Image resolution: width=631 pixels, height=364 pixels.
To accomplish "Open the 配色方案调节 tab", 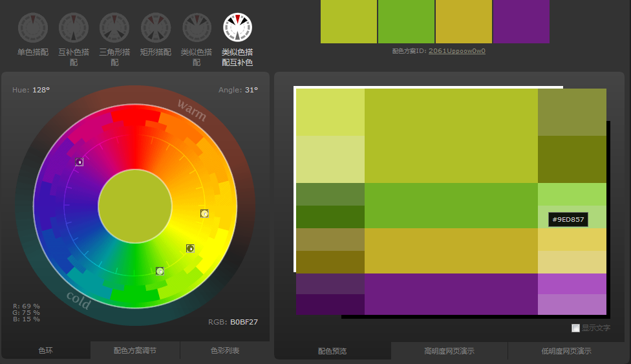I will pos(135,350).
